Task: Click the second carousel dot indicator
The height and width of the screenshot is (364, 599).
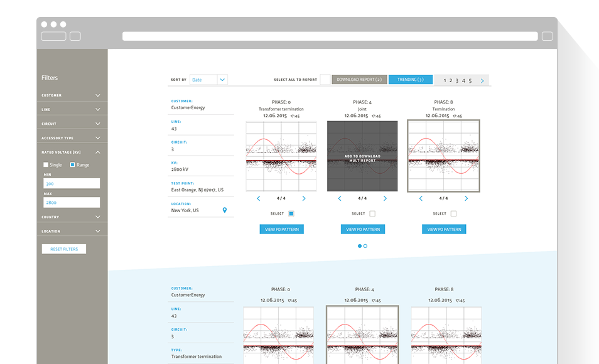Action: point(365,246)
